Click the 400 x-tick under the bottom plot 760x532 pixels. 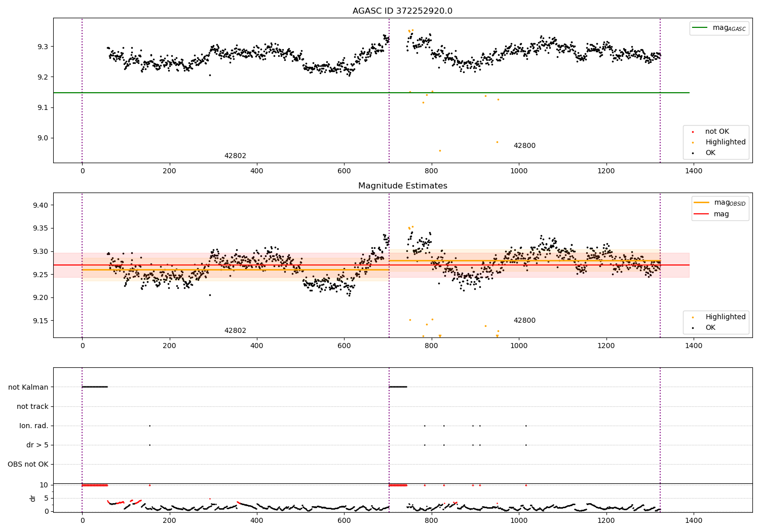tap(257, 520)
